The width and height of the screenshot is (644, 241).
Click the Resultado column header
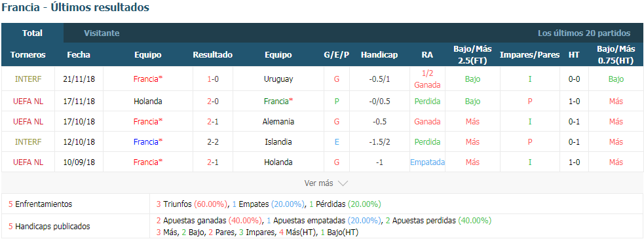pyautogui.click(x=213, y=55)
